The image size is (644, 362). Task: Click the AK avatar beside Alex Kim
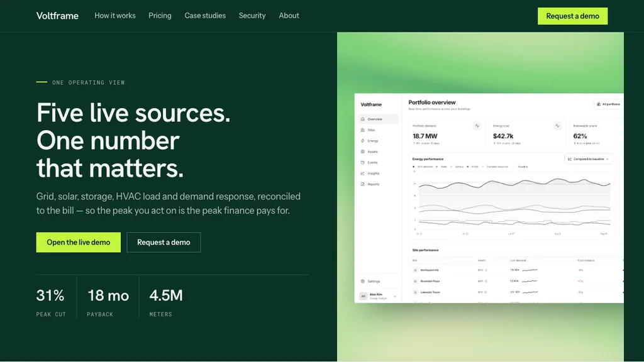(363, 296)
